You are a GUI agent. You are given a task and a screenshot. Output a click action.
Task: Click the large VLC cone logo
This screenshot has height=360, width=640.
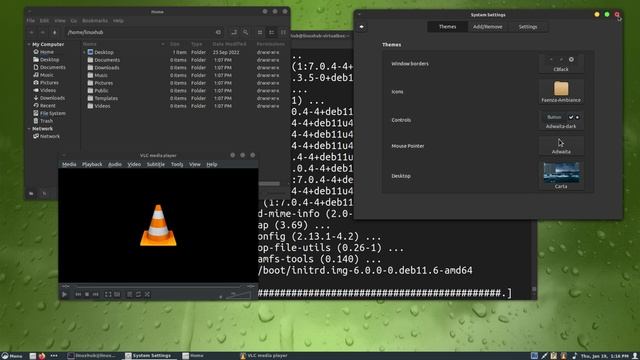158,225
